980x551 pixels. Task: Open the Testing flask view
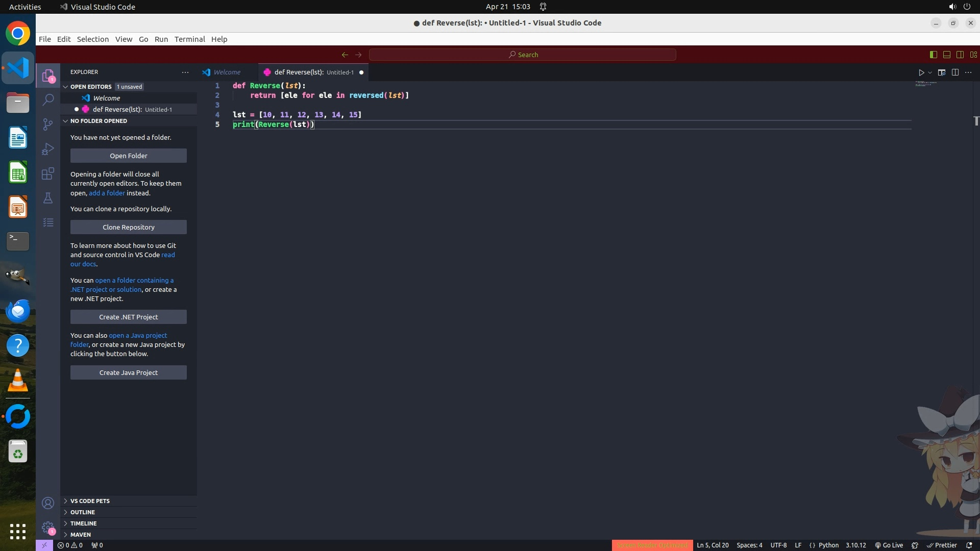(x=48, y=198)
